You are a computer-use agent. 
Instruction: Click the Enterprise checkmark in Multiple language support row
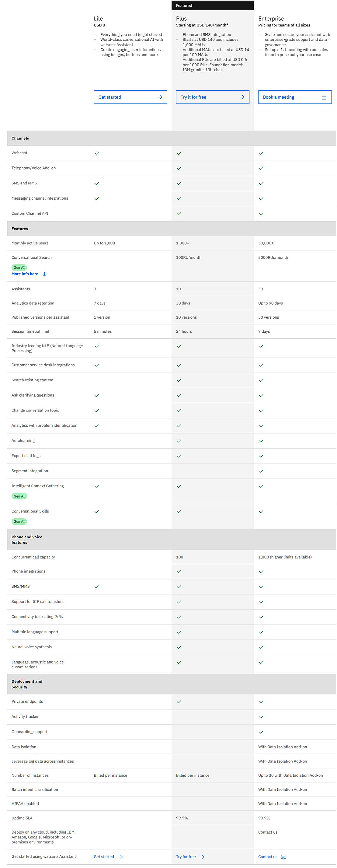[261, 632]
